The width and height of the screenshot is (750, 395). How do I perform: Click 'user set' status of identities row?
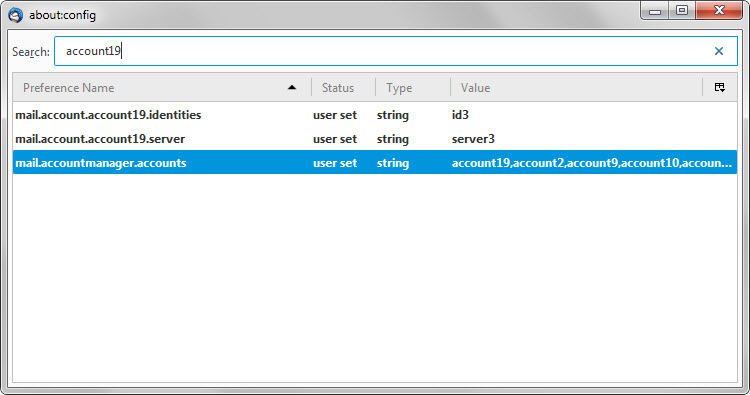coord(335,115)
